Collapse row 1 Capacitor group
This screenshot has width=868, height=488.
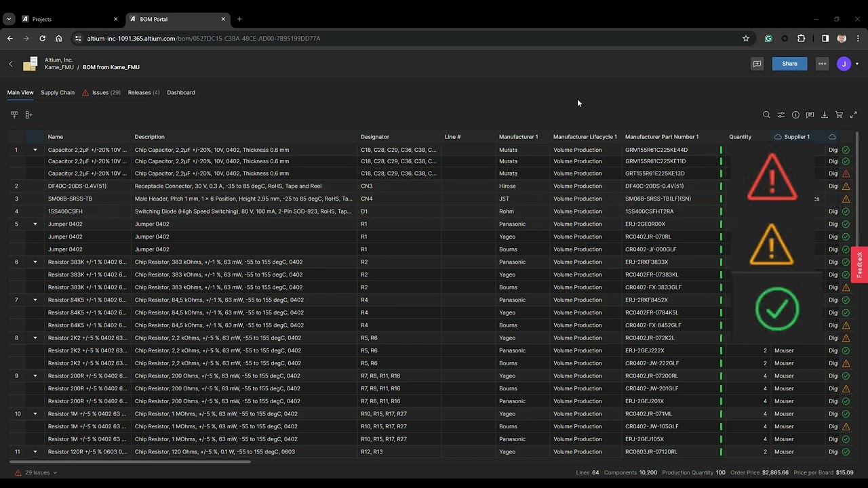tap(35, 150)
